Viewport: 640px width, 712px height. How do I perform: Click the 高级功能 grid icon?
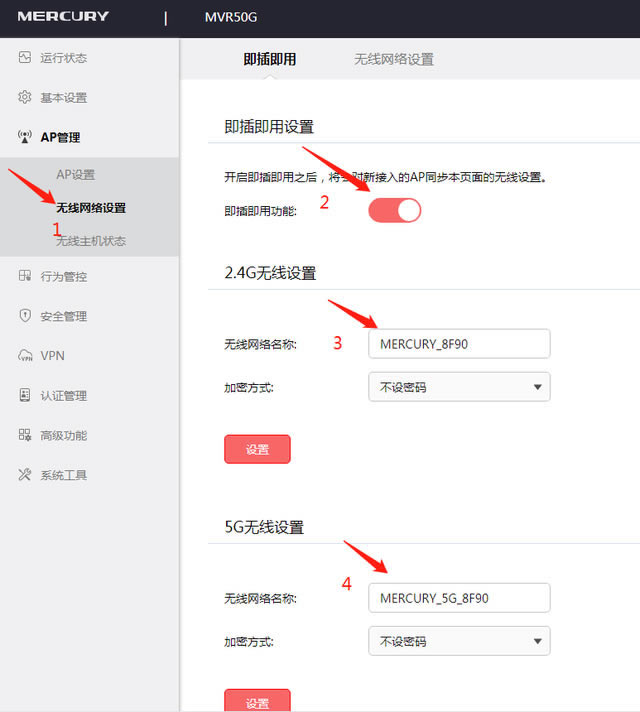(x=25, y=435)
